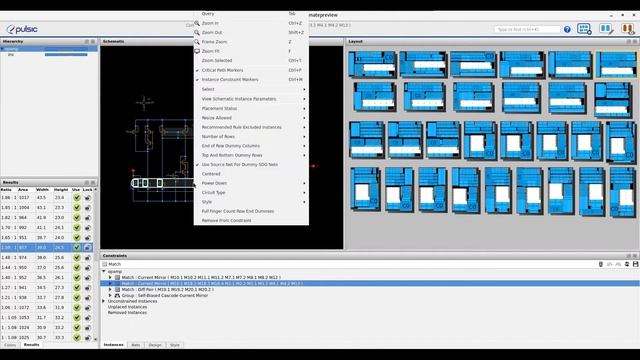This screenshot has height=360, width=640.
Task: Toggle the lock for the 1.65 : 1 result
Action: tap(87, 238)
